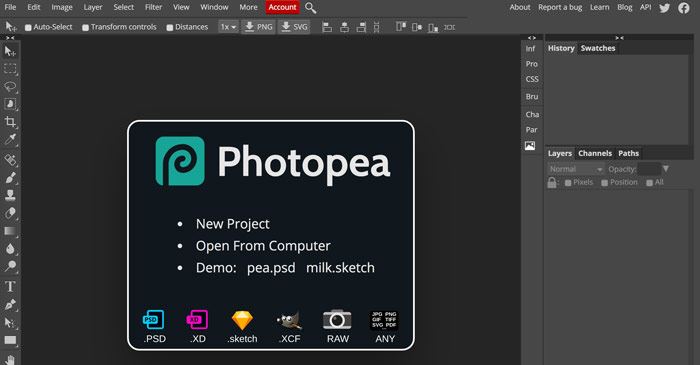The image size is (700, 365).
Task: Open the Facebook icon link
Action: coord(684,8)
